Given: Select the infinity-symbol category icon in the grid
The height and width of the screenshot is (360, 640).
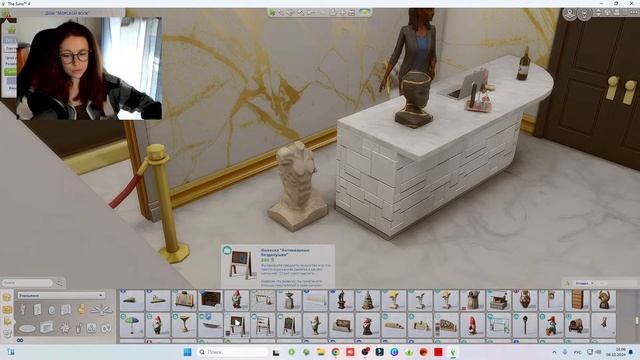Looking at the screenshot, I should 106,328.
